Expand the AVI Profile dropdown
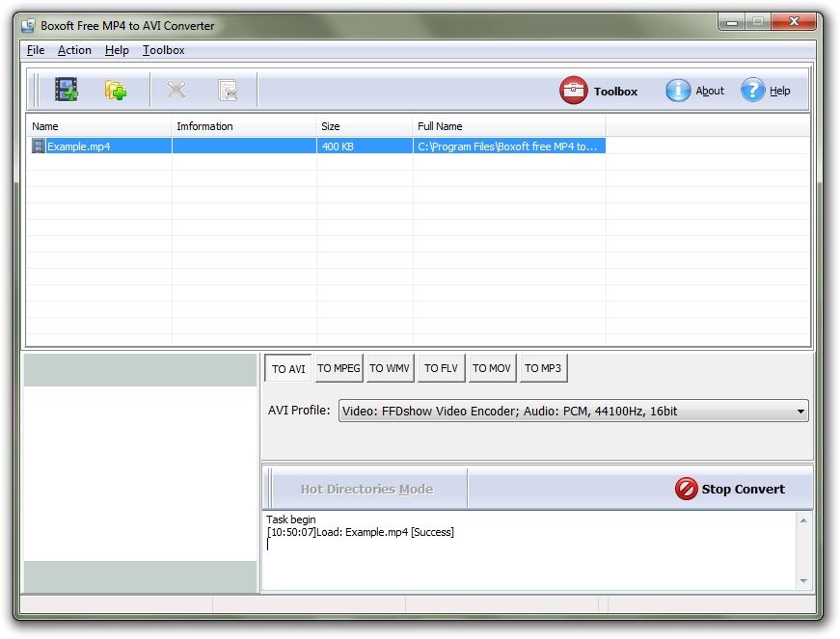840x639 pixels. tap(799, 411)
